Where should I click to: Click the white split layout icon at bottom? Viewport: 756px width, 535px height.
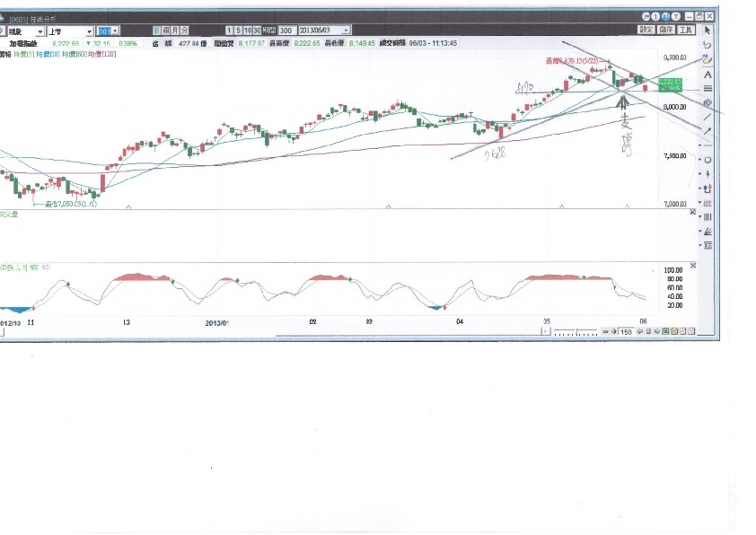(682, 331)
